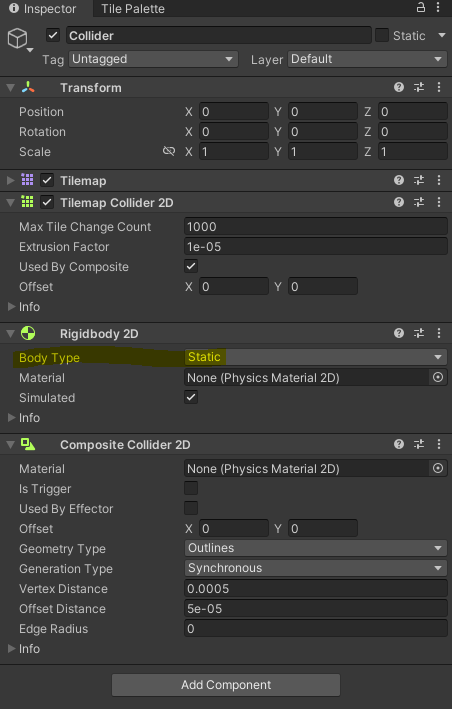Expand the Tilemap component
This screenshot has width=452, height=709.
[x=11, y=181]
